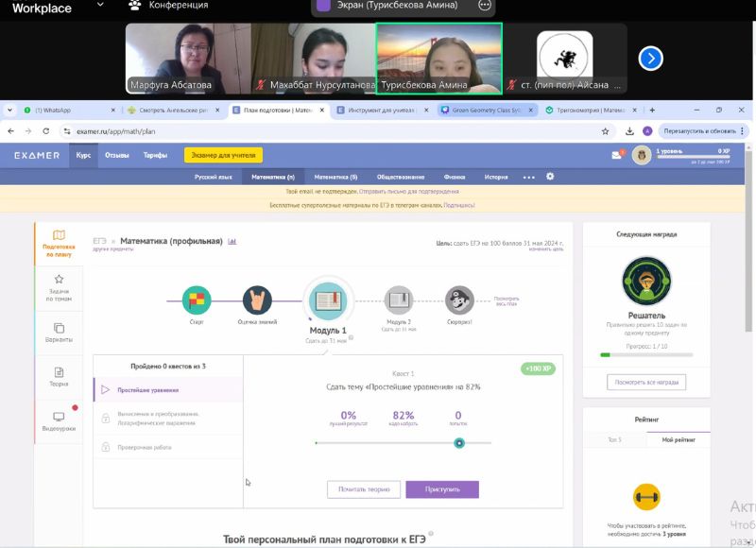Open subject settings gear icon
Viewport: 756px width, 548px height.
550,177
